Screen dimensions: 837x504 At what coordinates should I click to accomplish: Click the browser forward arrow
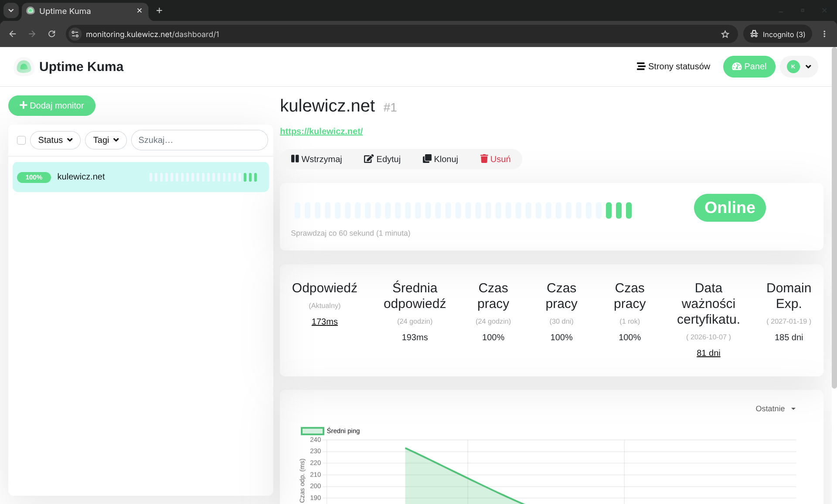(x=32, y=34)
